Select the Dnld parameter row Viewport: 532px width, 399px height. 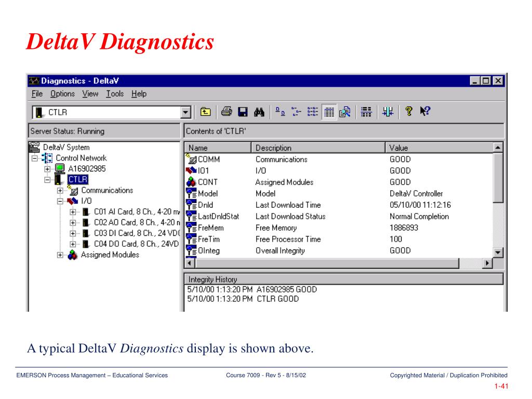tap(339, 205)
